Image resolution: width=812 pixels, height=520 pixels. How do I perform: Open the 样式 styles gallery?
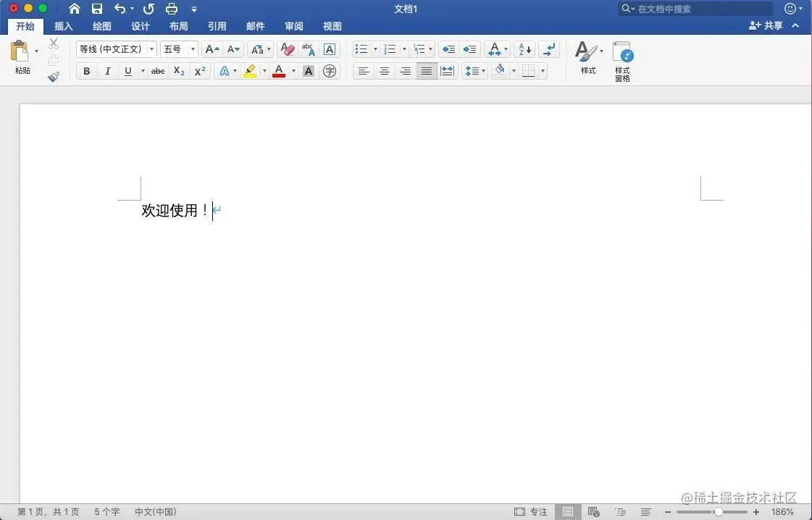click(x=588, y=58)
